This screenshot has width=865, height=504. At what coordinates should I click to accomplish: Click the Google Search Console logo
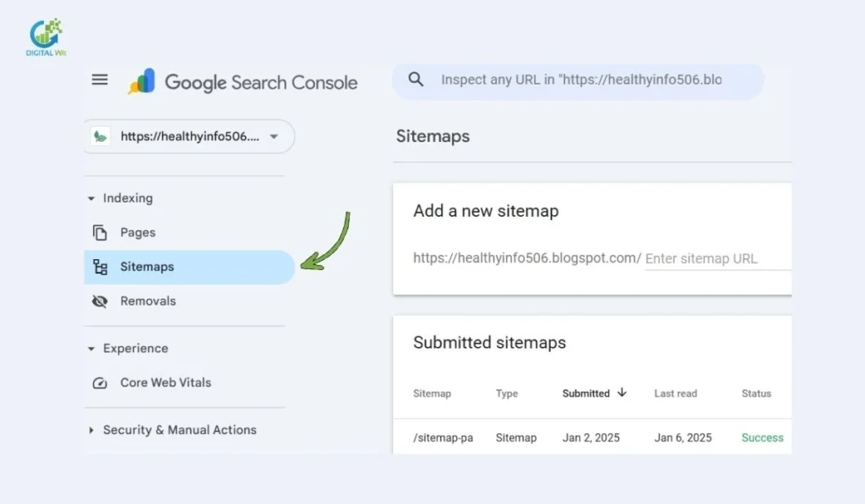click(x=244, y=82)
